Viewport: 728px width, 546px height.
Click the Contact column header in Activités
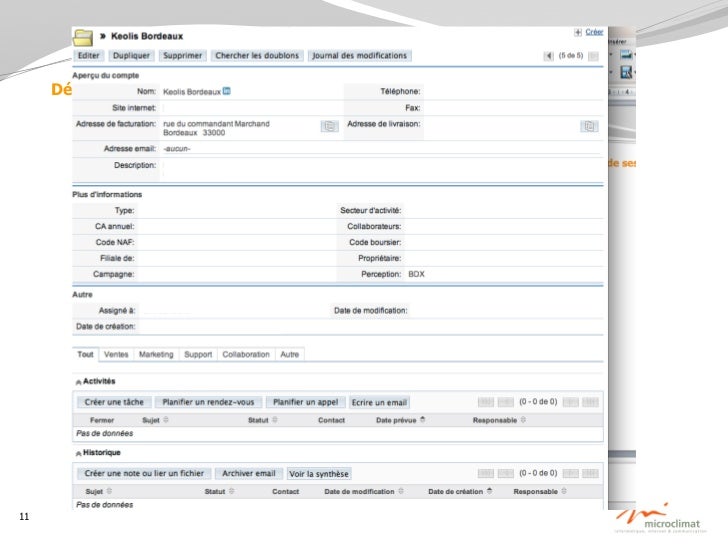pyautogui.click(x=332, y=420)
